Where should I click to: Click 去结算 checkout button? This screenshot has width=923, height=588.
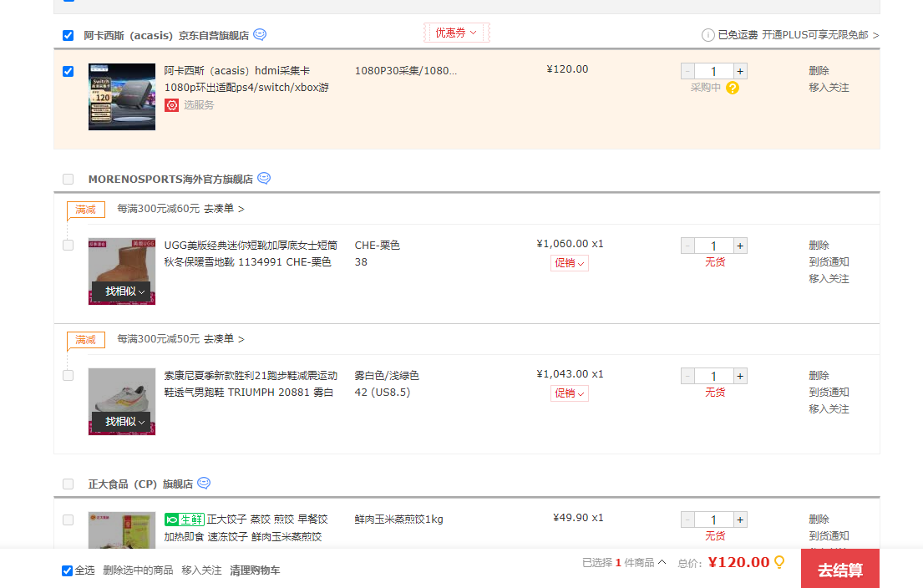coord(839,570)
